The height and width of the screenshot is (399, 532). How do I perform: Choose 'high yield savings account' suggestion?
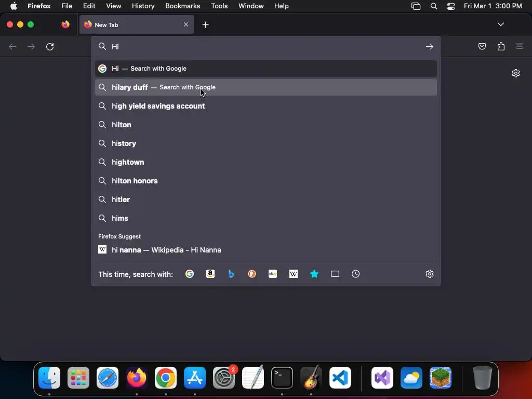(x=266, y=106)
